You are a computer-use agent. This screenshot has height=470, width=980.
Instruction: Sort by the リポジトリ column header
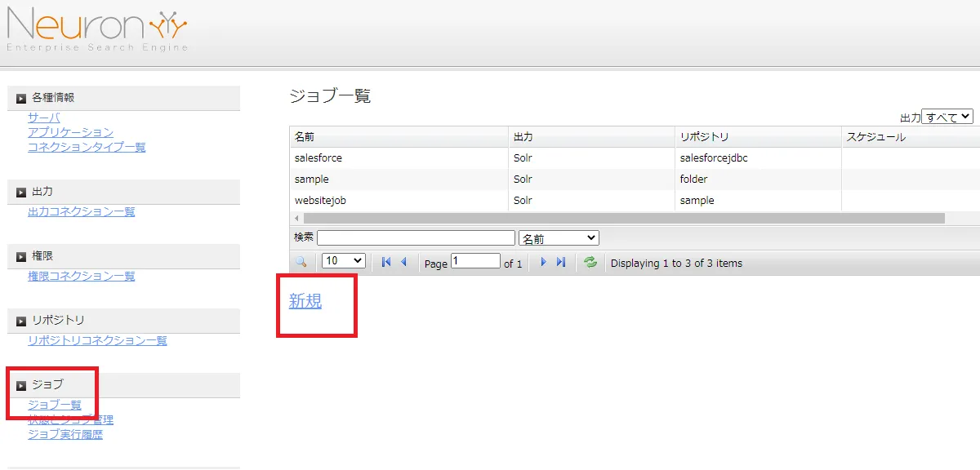click(x=703, y=137)
